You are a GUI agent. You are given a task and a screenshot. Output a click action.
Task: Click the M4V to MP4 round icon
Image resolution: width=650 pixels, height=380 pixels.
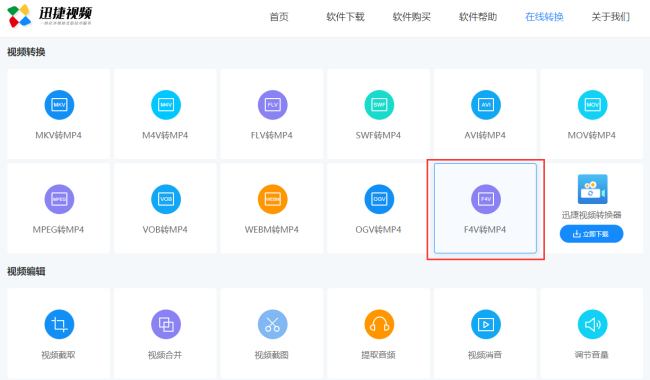coord(166,105)
